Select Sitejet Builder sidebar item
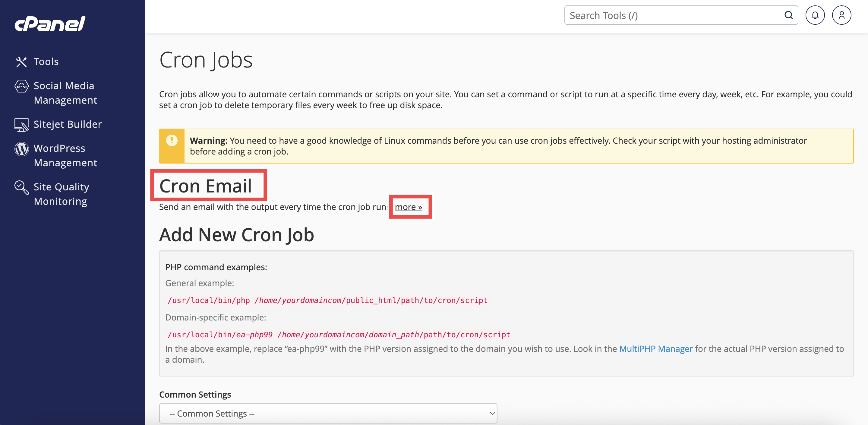 tap(68, 124)
